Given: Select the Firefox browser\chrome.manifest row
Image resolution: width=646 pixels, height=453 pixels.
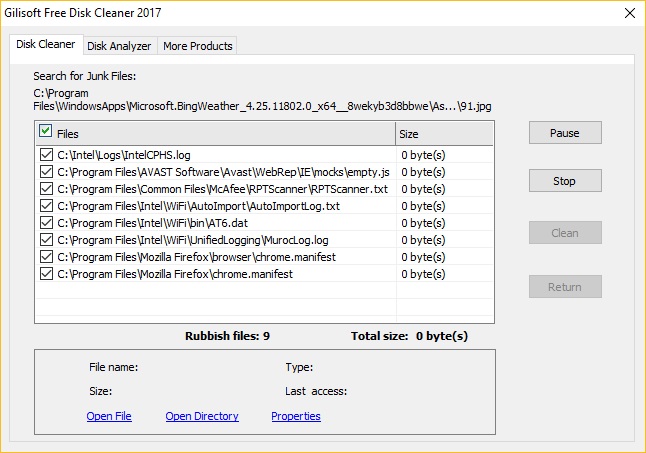Looking at the screenshot, I should click(x=264, y=257).
